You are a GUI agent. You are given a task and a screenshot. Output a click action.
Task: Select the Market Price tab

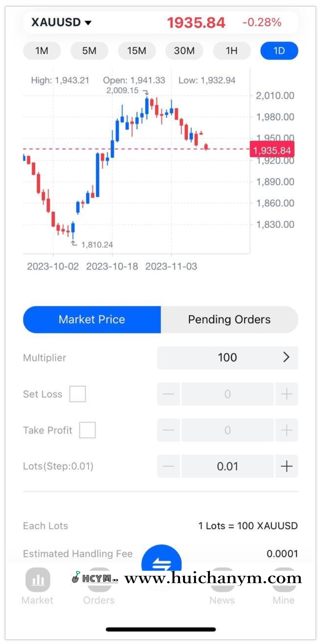click(x=92, y=320)
